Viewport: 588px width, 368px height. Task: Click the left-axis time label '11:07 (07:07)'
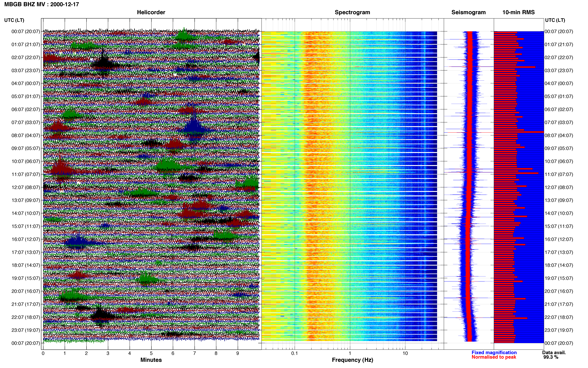pyautogui.click(x=26, y=174)
